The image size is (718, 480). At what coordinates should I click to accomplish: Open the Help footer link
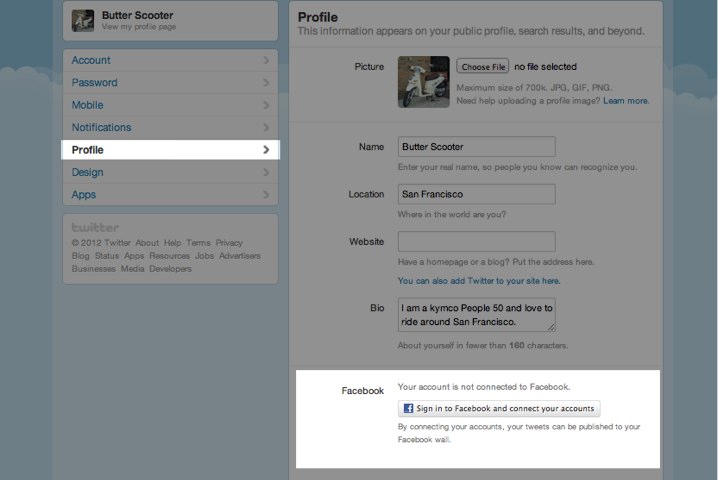click(173, 243)
